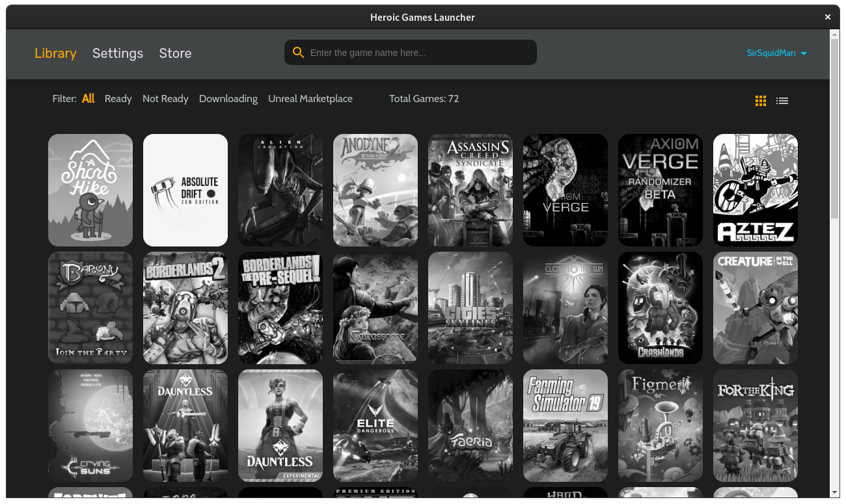
Task: Filter games by All
Action: tap(88, 99)
